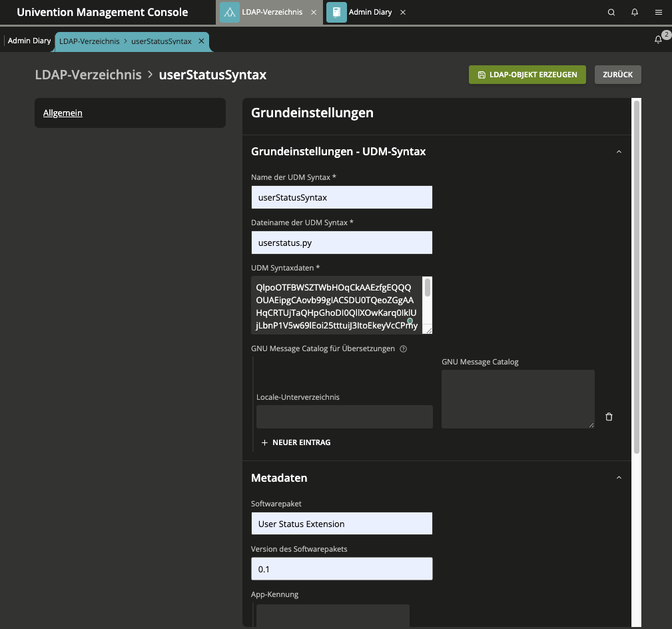Switch to Admin Diary sub-tab
Viewport: 672px width, 629px height.
coord(29,41)
